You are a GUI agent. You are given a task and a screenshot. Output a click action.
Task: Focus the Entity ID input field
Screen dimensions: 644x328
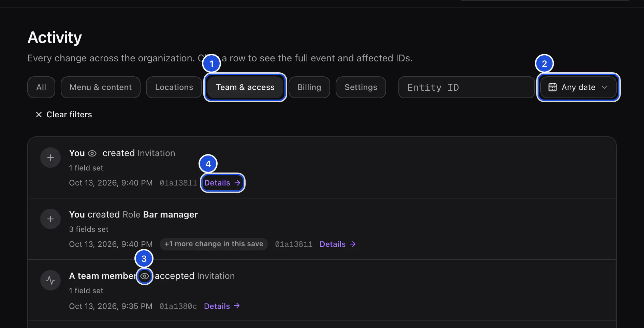click(467, 87)
